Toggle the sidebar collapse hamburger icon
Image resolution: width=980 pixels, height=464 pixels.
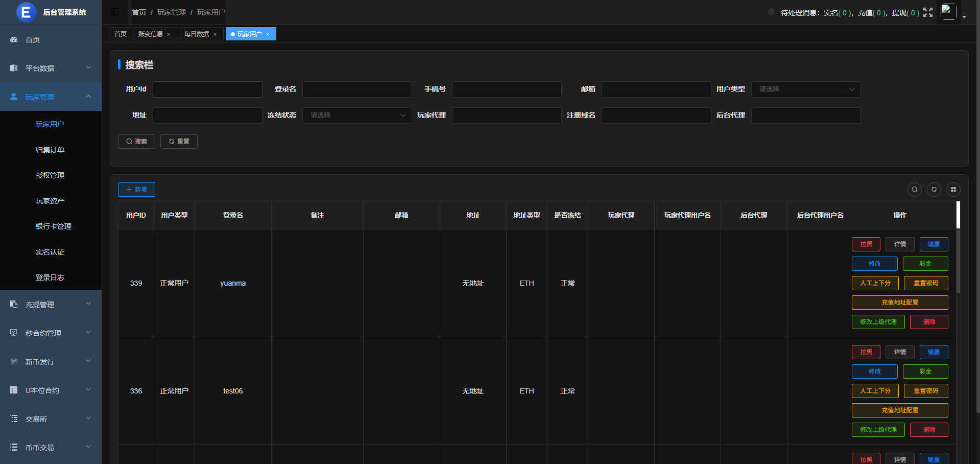tap(115, 12)
